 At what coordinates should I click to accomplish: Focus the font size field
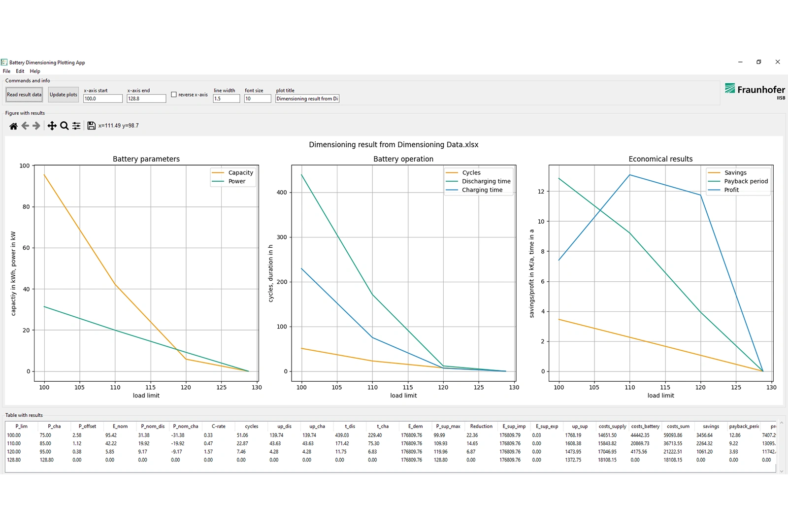pyautogui.click(x=257, y=99)
